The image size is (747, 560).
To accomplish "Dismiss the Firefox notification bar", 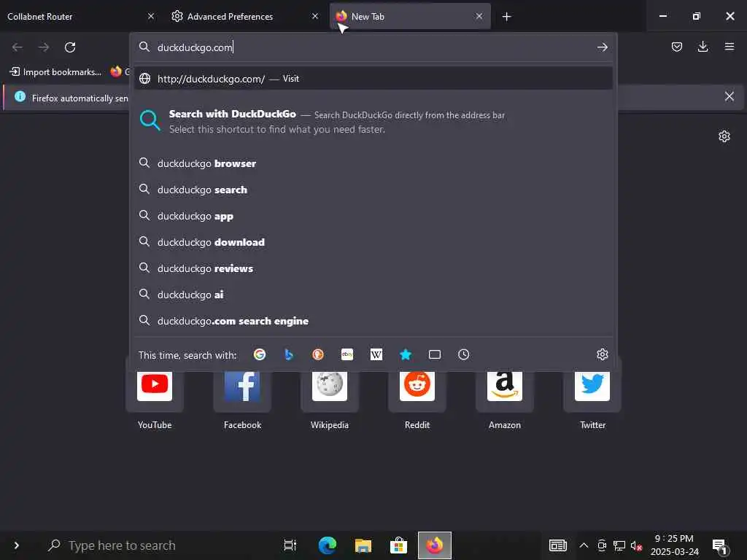I will coord(729,97).
